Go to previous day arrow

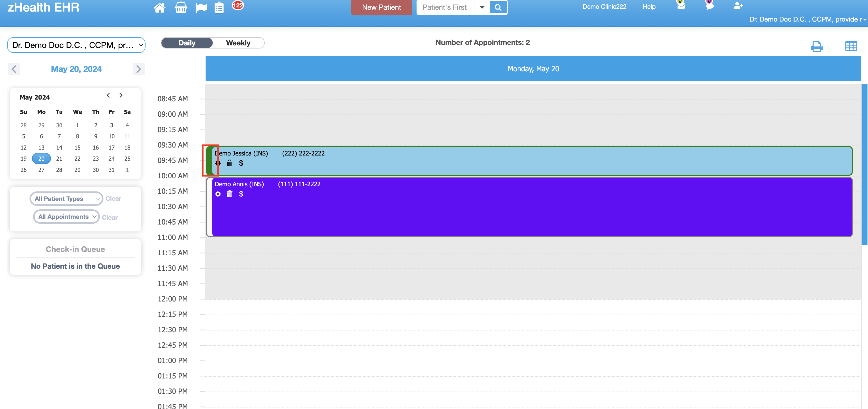(x=14, y=69)
